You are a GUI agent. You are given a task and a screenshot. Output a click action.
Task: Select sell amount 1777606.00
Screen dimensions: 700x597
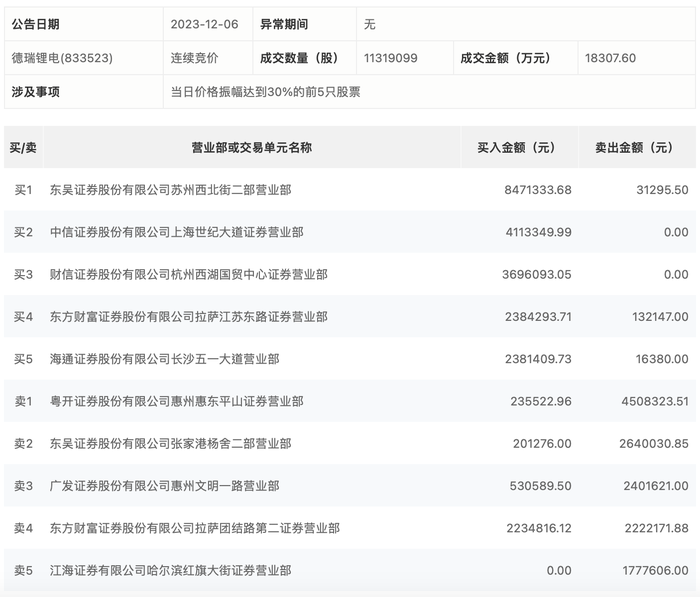click(x=656, y=571)
